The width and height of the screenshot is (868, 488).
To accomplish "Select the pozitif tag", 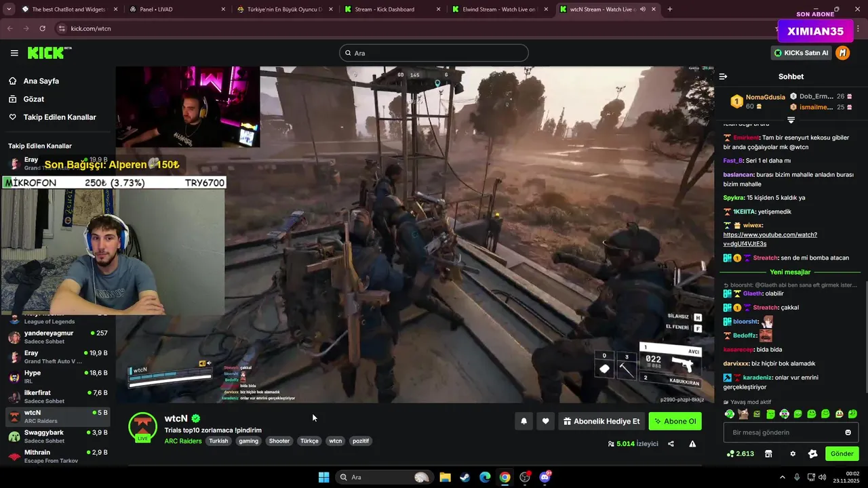I will click(361, 441).
